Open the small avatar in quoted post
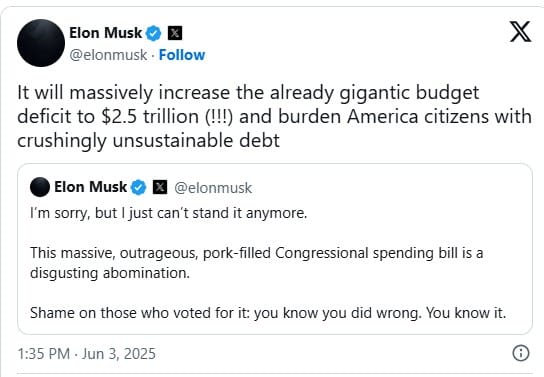 pos(40,187)
